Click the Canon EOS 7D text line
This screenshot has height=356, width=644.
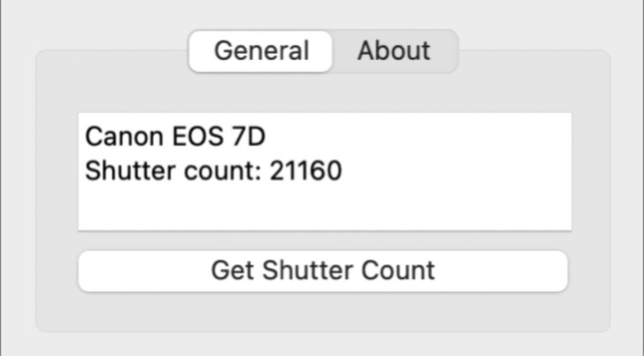click(x=175, y=137)
